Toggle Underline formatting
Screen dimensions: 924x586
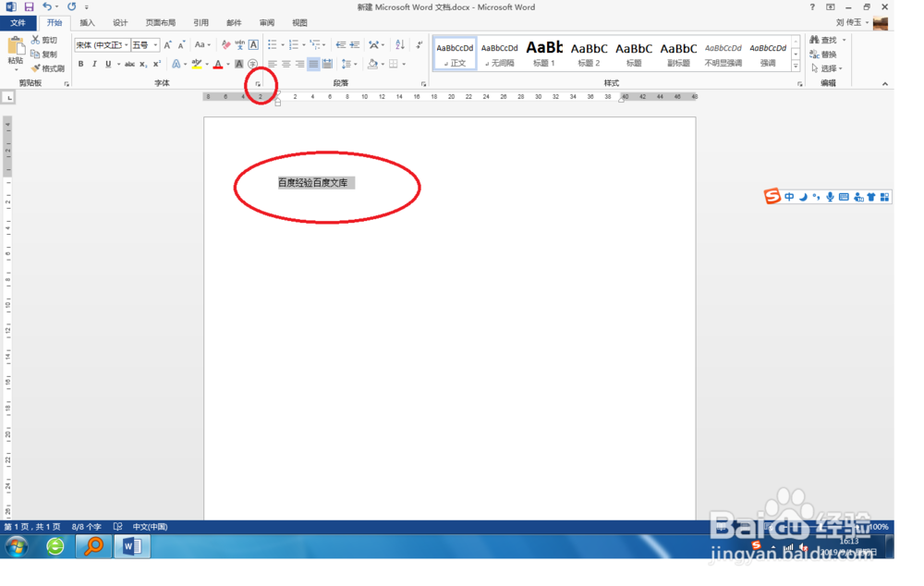[x=108, y=64]
